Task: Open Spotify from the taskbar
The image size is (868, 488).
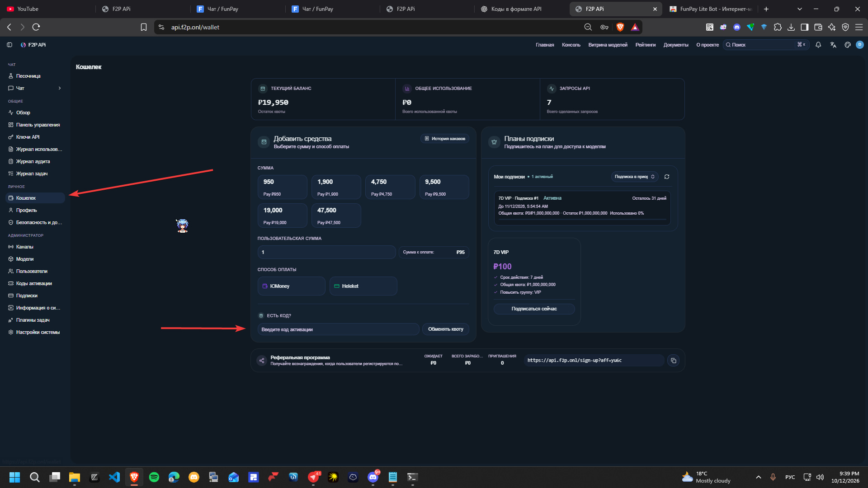Action: coord(154,477)
